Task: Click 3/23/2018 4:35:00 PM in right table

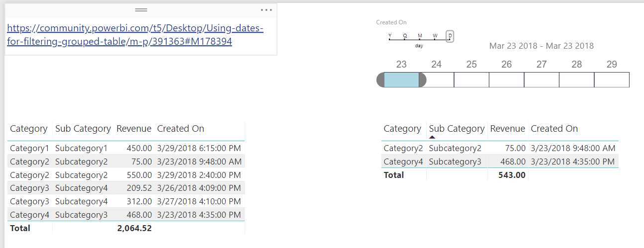Action: coord(572,162)
